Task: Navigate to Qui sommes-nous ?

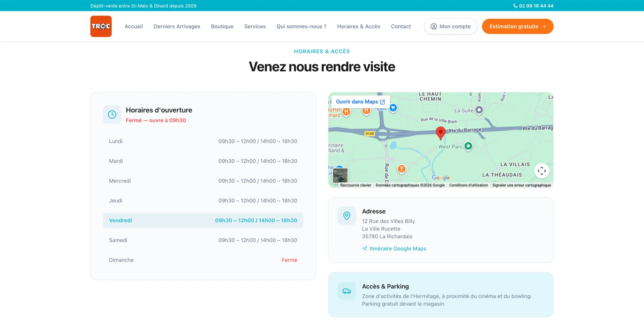Action: tap(301, 26)
